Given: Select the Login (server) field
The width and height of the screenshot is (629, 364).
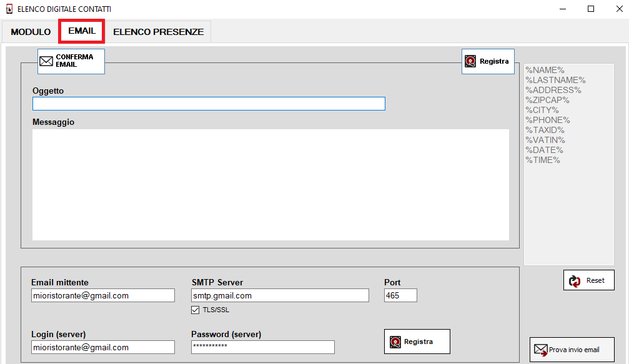Looking at the screenshot, I should pos(102,347).
